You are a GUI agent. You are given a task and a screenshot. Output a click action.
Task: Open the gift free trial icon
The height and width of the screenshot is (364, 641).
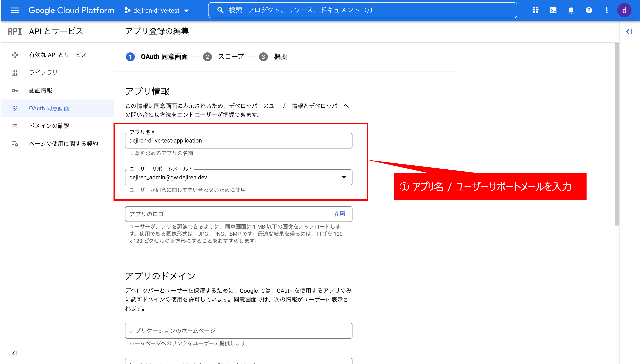click(535, 10)
